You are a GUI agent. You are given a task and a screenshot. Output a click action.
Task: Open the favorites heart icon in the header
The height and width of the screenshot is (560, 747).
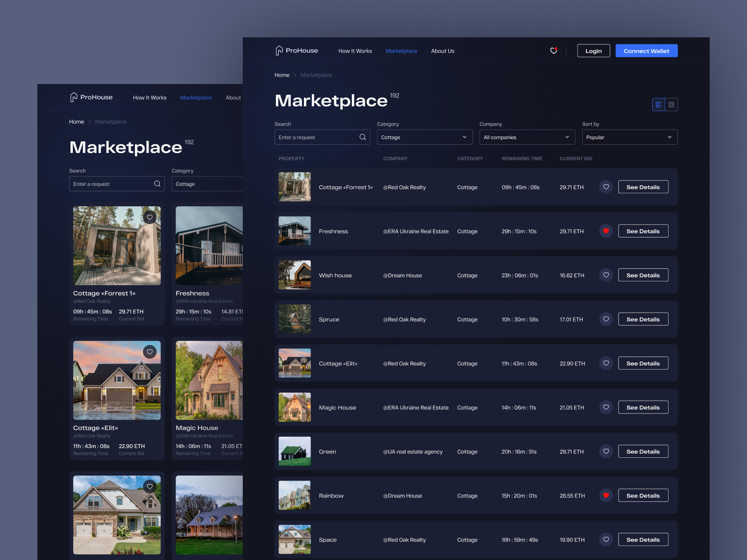point(554,50)
